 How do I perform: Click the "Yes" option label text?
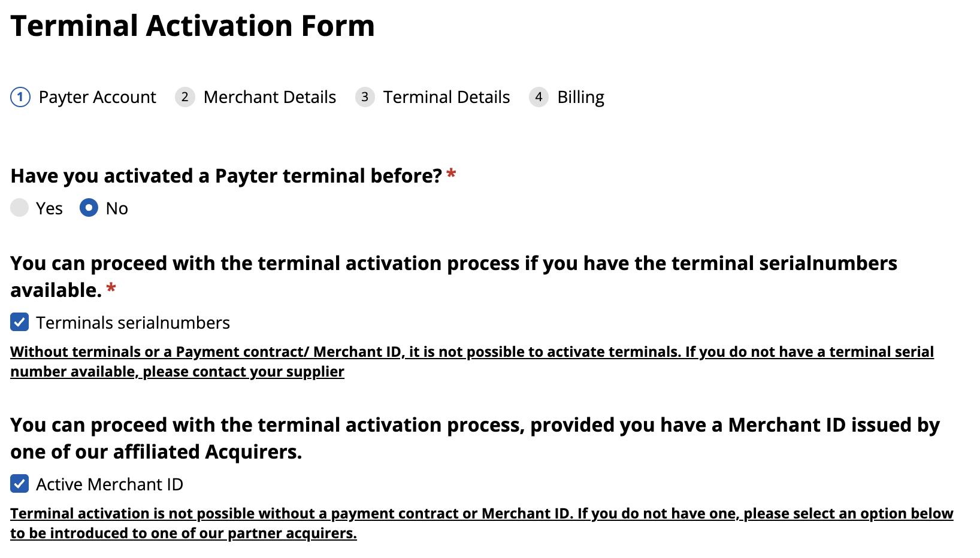coord(49,208)
